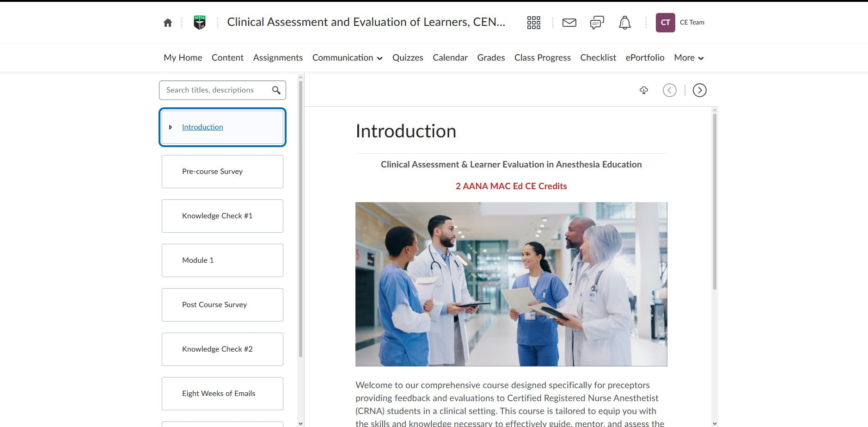
Task: Open the course selector grid icon
Action: (533, 22)
